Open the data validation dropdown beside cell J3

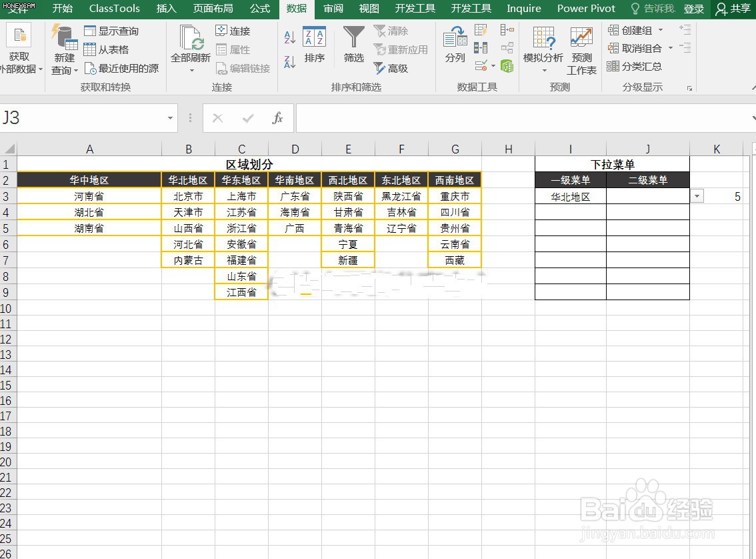tap(697, 195)
